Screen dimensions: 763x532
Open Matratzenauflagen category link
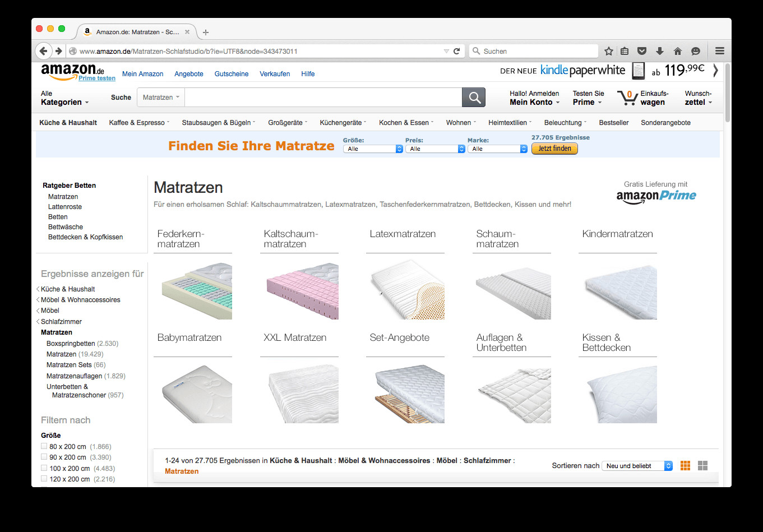(x=74, y=376)
